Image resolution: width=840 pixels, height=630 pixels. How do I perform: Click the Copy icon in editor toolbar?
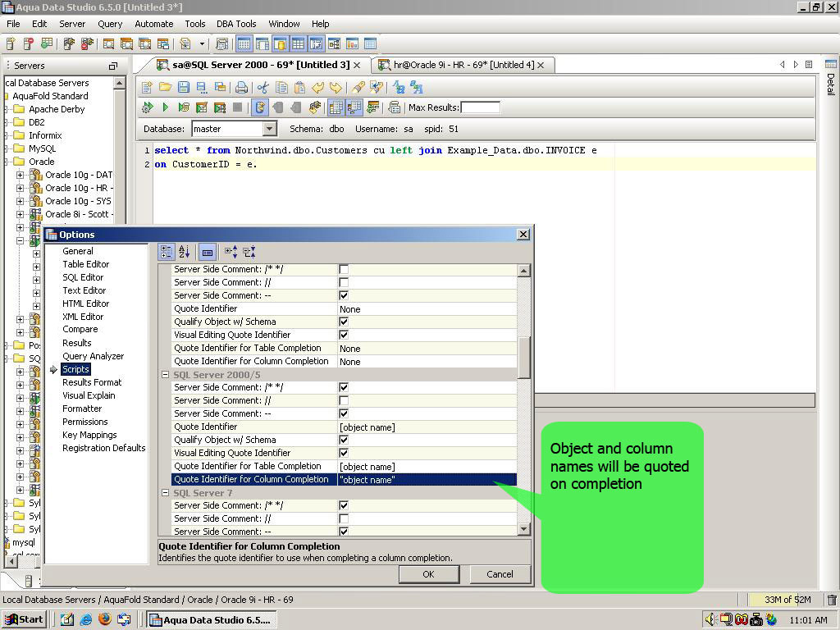(281, 87)
